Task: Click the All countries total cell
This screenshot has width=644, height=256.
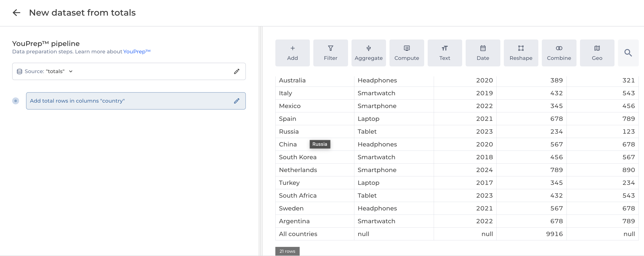Action: 298,234
